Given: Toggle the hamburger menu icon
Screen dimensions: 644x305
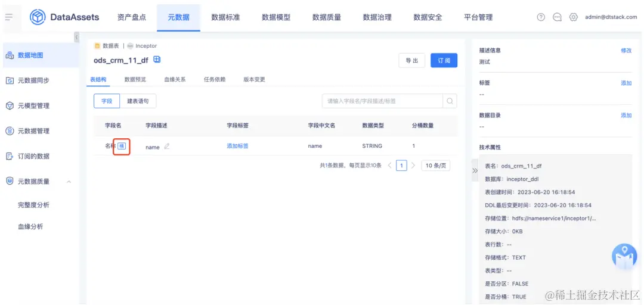Looking at the screenshot, I should tap(9, 17).
